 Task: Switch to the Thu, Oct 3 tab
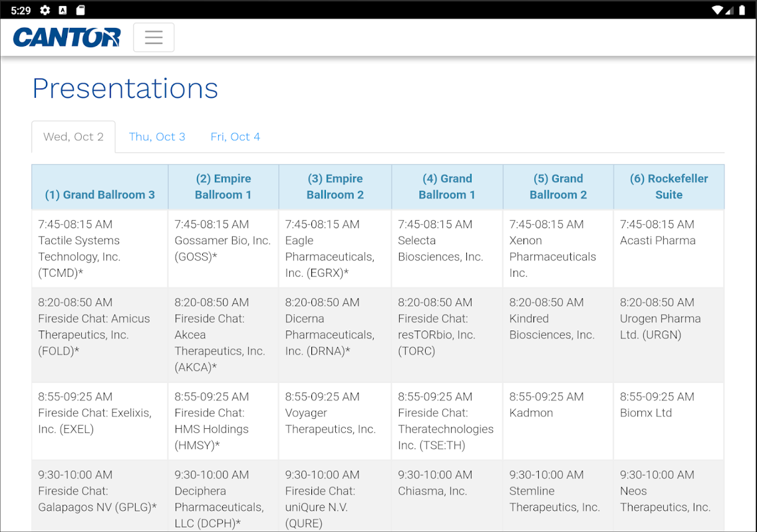coord(157,136)
